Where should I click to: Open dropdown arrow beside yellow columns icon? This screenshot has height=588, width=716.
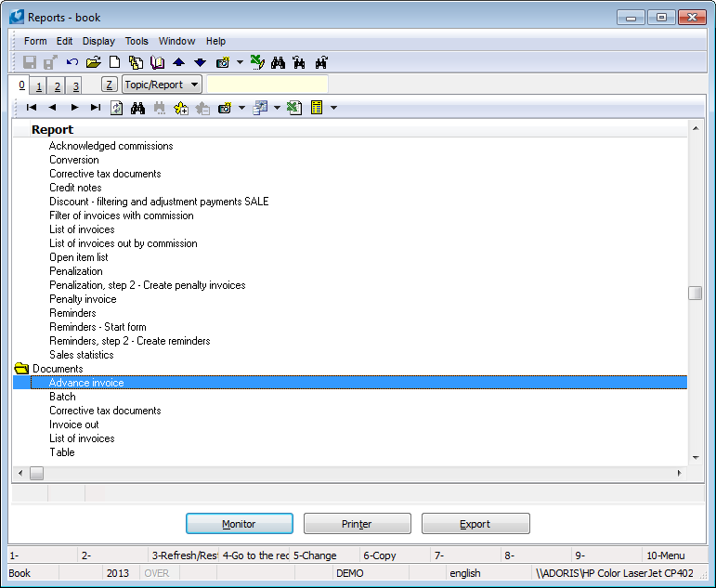333,108
